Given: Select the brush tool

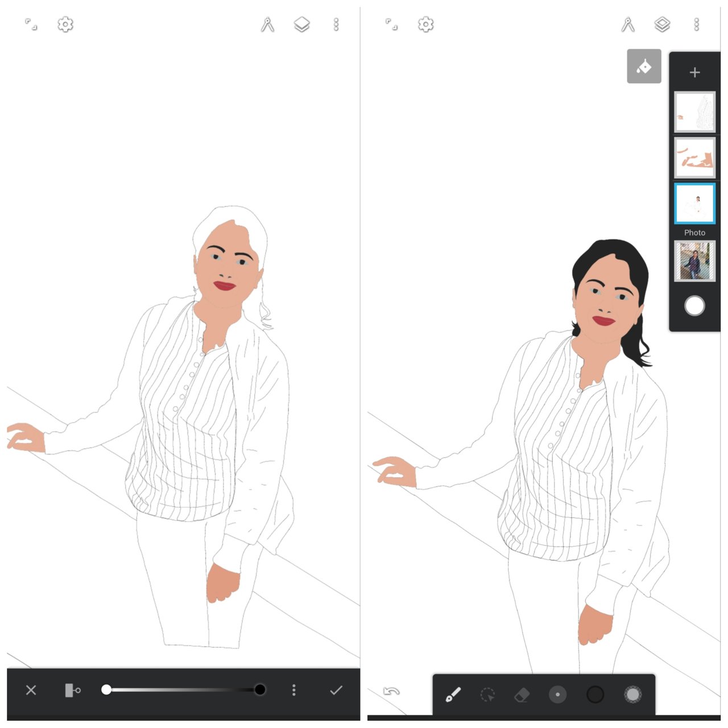Looking at the screenshot, I should (x=453, y=694).
